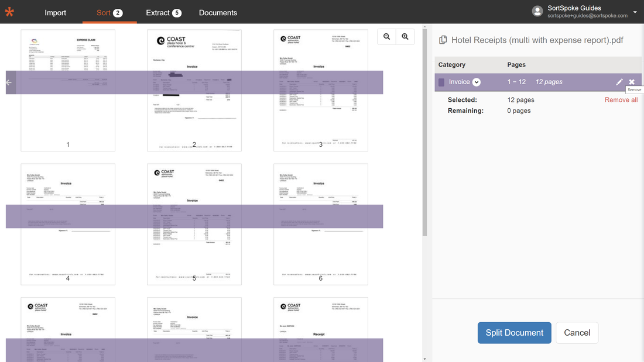Click the Category column header
Screen dimensions: 644x362
452,64
